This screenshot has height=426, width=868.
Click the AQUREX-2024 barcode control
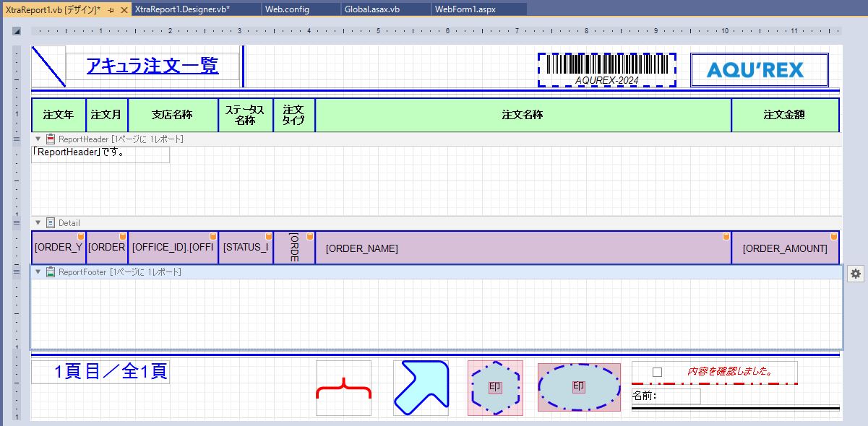click(x=606, y=70)
